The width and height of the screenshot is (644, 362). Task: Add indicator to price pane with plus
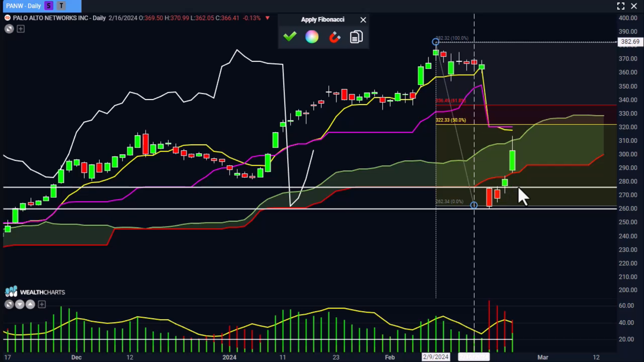pos(21,29)
